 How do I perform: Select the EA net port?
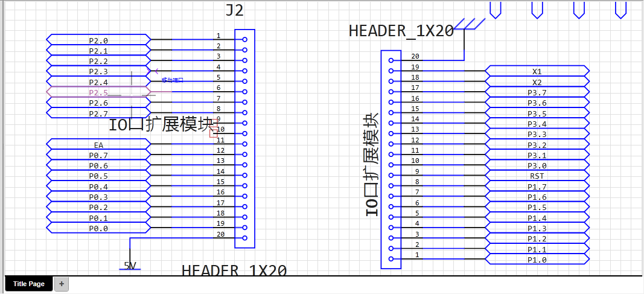[x=98, y=144]
